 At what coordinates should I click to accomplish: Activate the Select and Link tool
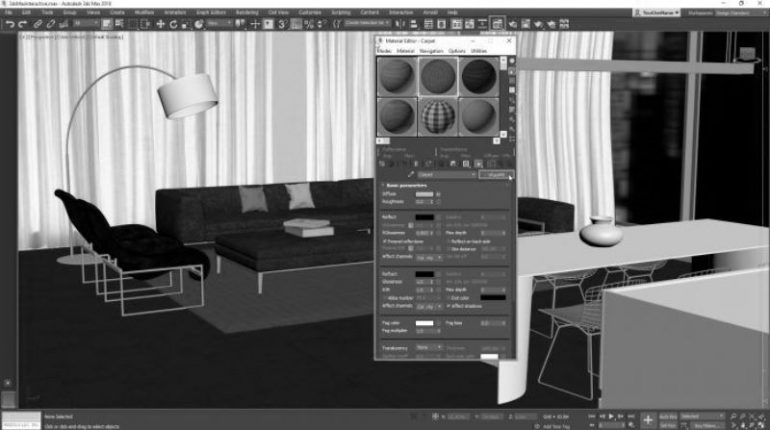[x=38, y=24]
